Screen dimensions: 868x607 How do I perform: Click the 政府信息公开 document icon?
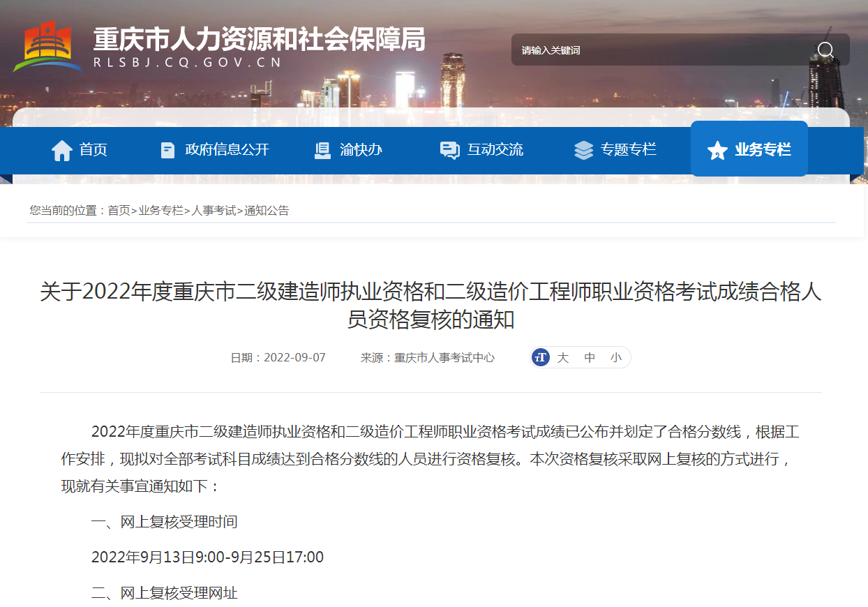pyautogui.click(x=167, y=150)
